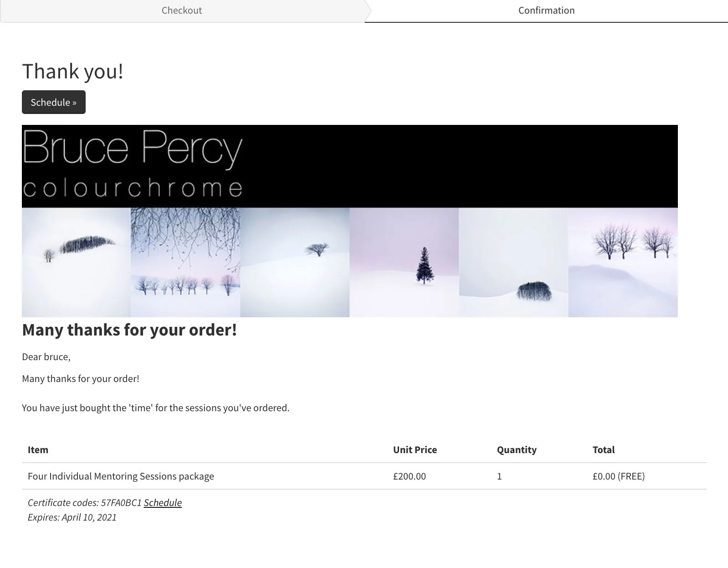Click the Unit Price column header
Viewport: 728px width, 568px height.
click(415, 450)
